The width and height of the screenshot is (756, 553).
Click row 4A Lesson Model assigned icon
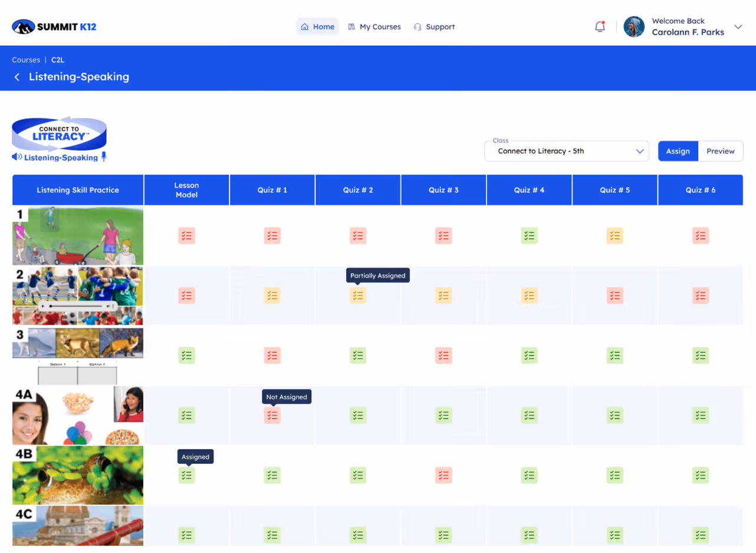pos(187,415)
